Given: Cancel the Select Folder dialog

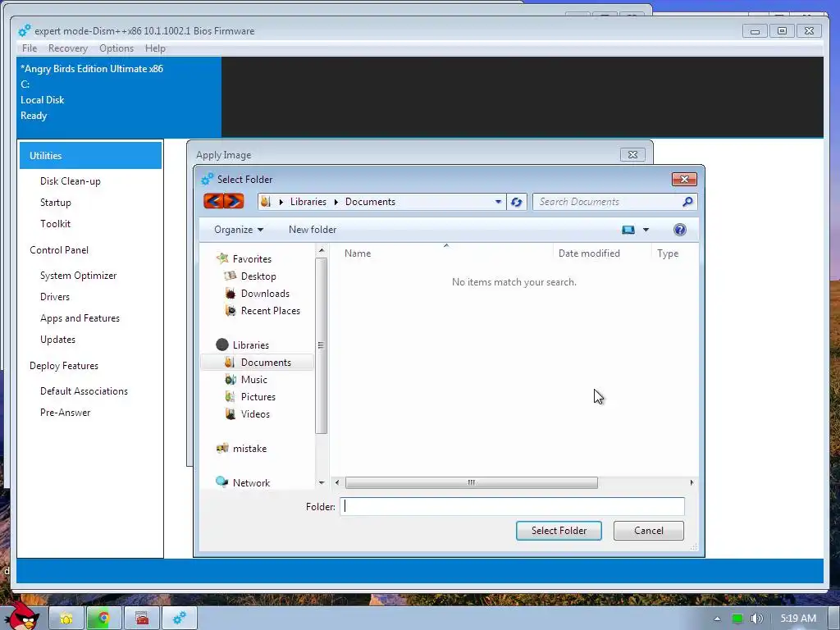Looking at the screenshot, I should (x=649, y=531).
